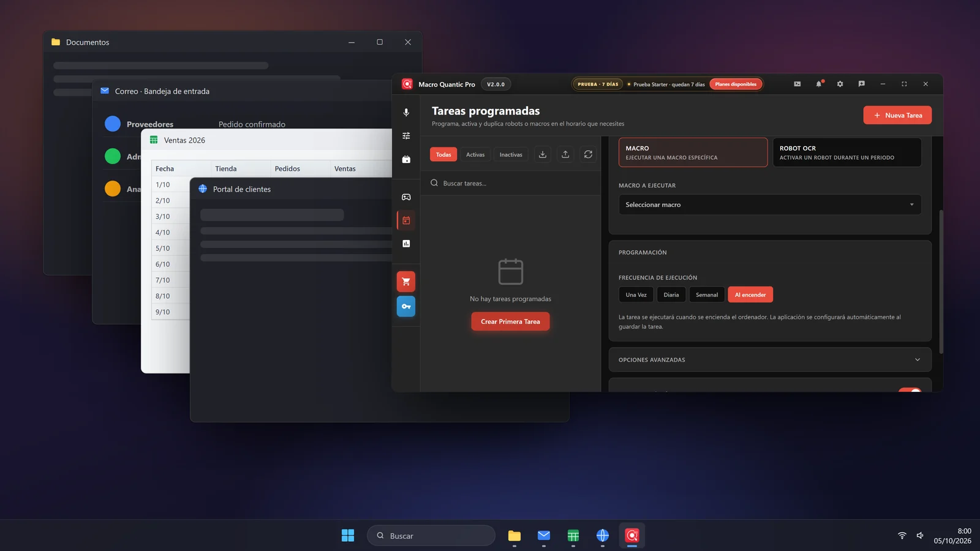Click Crear Primera Tarea button

[x=510, y=321]
